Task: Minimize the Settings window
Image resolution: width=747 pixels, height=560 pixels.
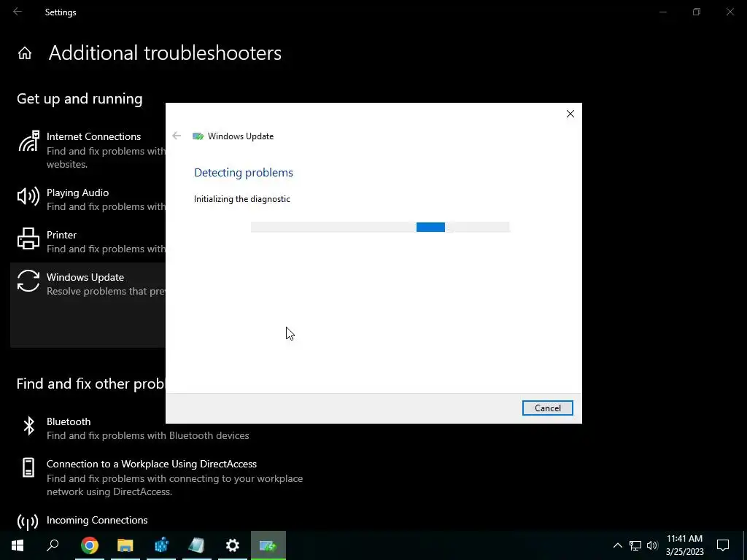Action: pos(663,12)
